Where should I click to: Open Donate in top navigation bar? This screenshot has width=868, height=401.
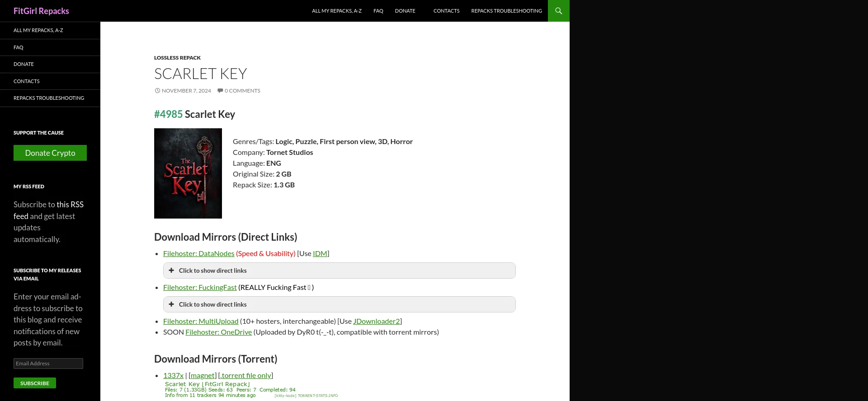405,11
